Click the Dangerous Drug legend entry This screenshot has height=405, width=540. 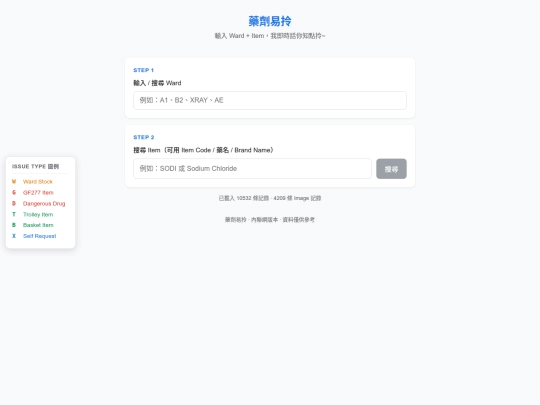pyautogui.click(x=44, y=204)
